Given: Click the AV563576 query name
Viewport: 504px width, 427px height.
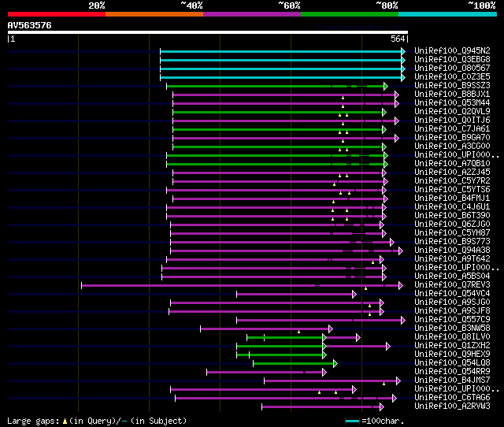Looking at the screenshot, I should (x=29, y=25).
